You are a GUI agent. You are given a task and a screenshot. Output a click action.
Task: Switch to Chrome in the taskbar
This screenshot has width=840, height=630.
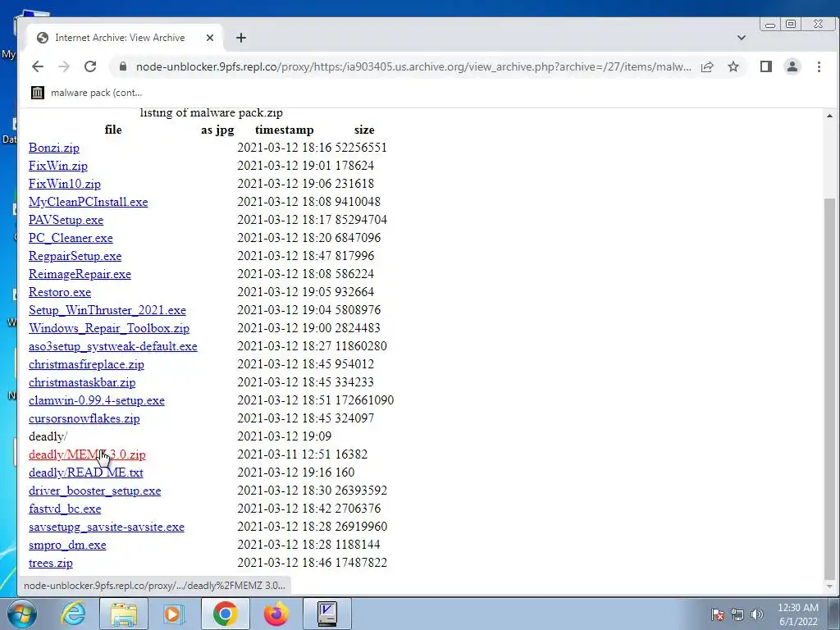click(x=225, y=614)
